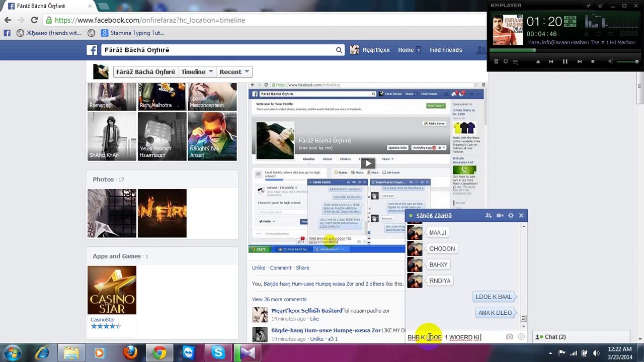Open Firefox from the taskbar
Image resolution: width=644 pixels, height=362 pixels.
click(x=130, y=353)
